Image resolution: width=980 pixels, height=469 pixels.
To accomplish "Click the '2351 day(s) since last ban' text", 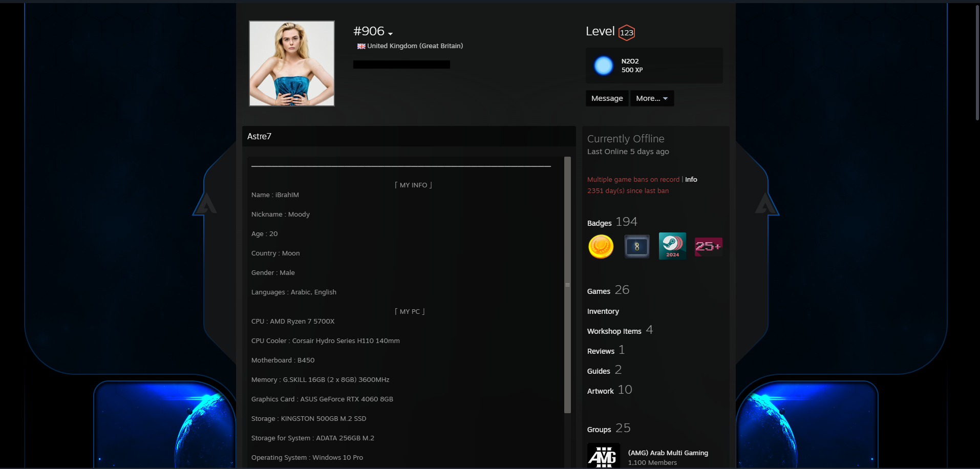I will (x=628, y=191).
